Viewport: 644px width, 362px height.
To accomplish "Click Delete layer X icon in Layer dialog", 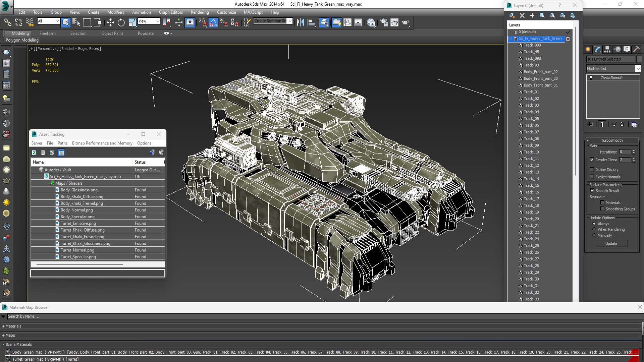I will coord(522,15).
